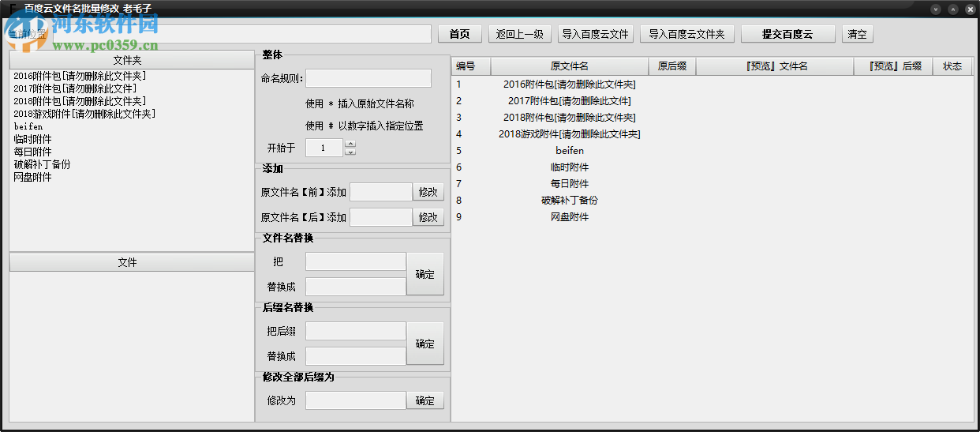Go back with 返回上一级 button

point(520,34)
